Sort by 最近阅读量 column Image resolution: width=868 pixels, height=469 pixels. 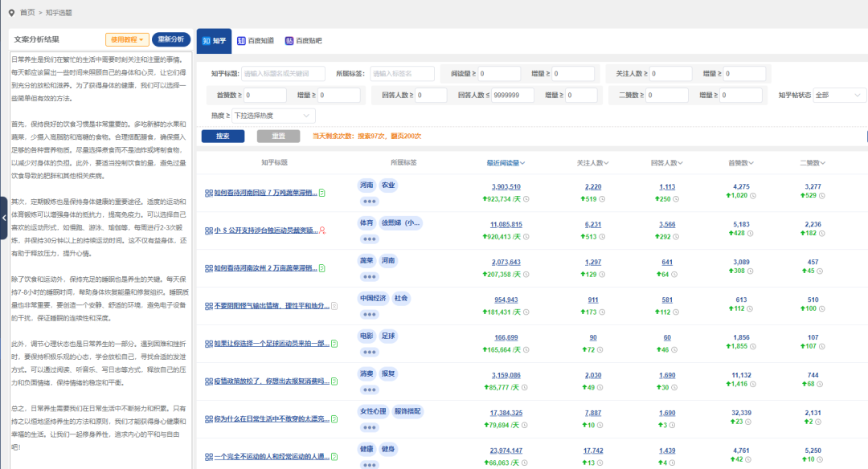click(506, 162)
